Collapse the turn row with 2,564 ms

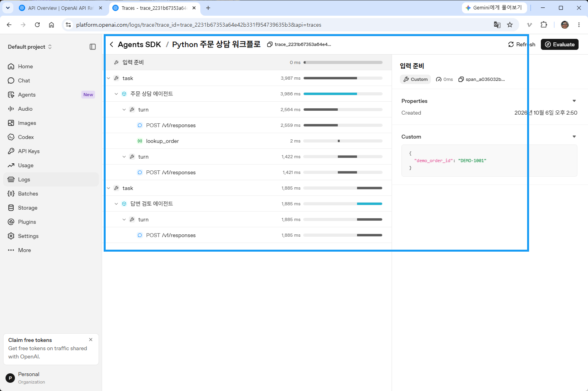point(124,110)
